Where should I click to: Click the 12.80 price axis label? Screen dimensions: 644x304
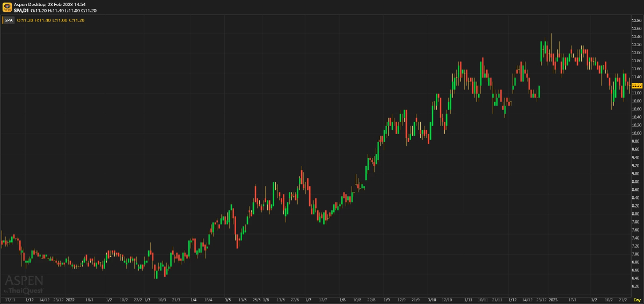click(636, 20)
